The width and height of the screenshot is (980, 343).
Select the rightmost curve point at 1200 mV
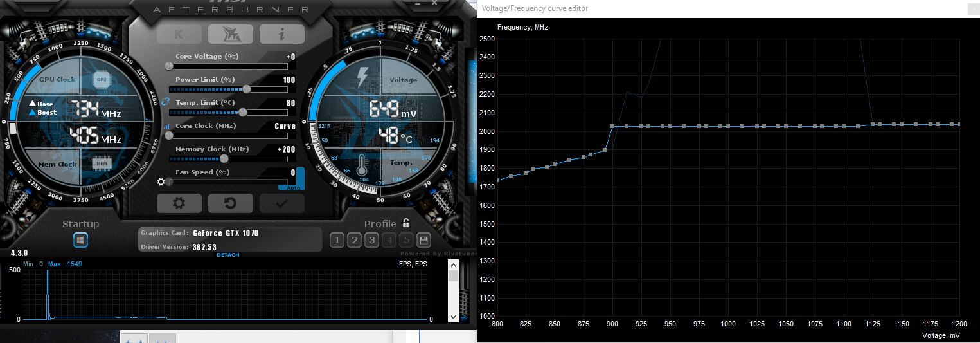pyautogui.click(x=959, y=124)
